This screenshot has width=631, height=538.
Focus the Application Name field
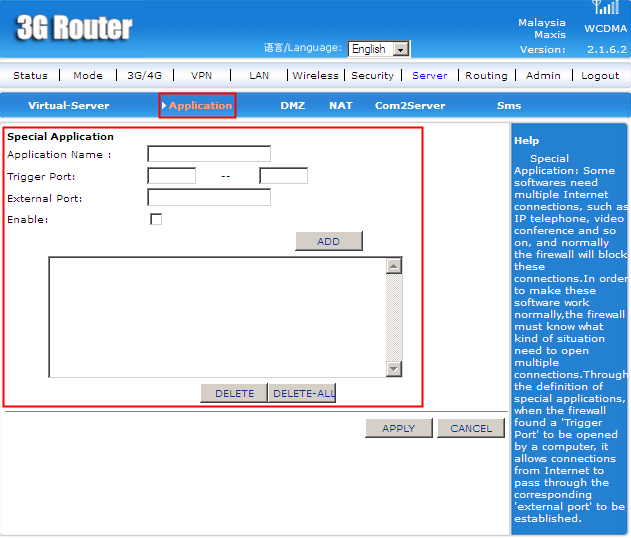[209, 154]
